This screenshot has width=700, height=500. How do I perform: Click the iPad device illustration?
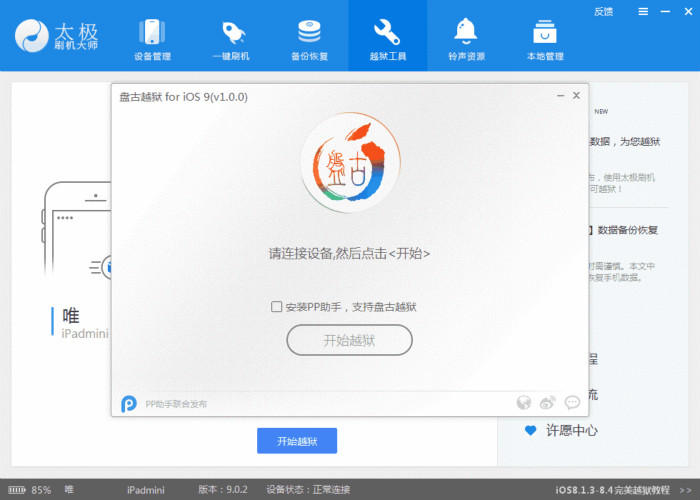coord(77,230)
